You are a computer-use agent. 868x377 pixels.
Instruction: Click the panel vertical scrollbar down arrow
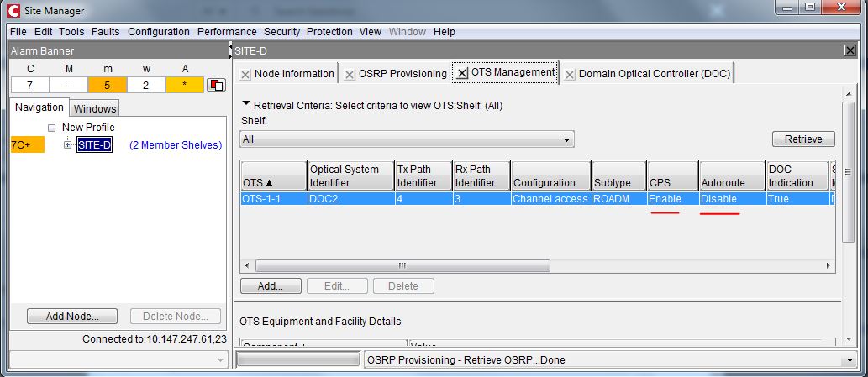(848, 338)
